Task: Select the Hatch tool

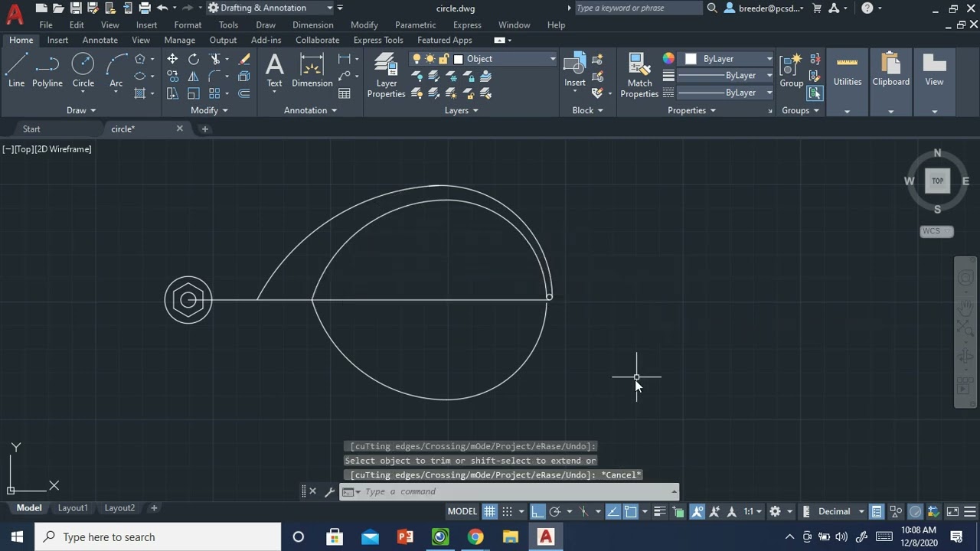Action: click(140, 93)
